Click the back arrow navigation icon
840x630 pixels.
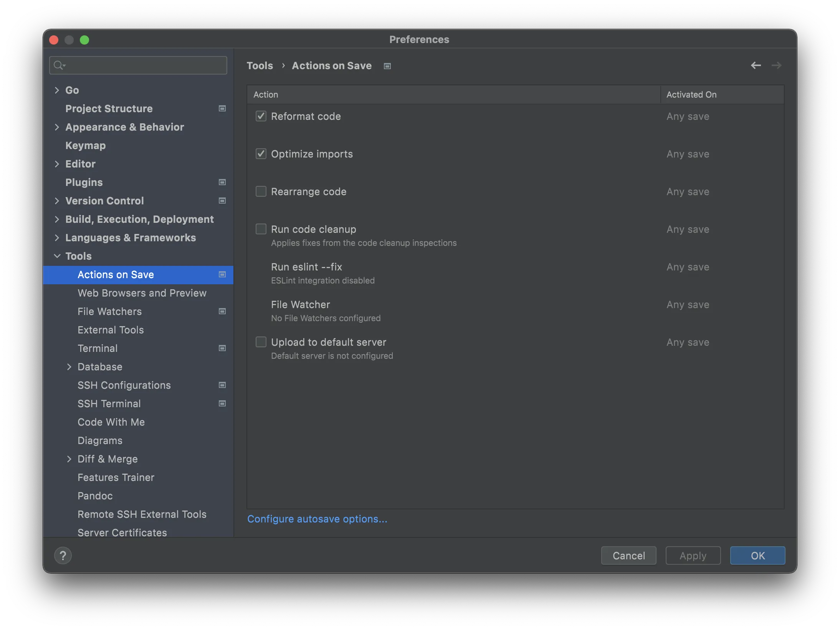[756, 66]
